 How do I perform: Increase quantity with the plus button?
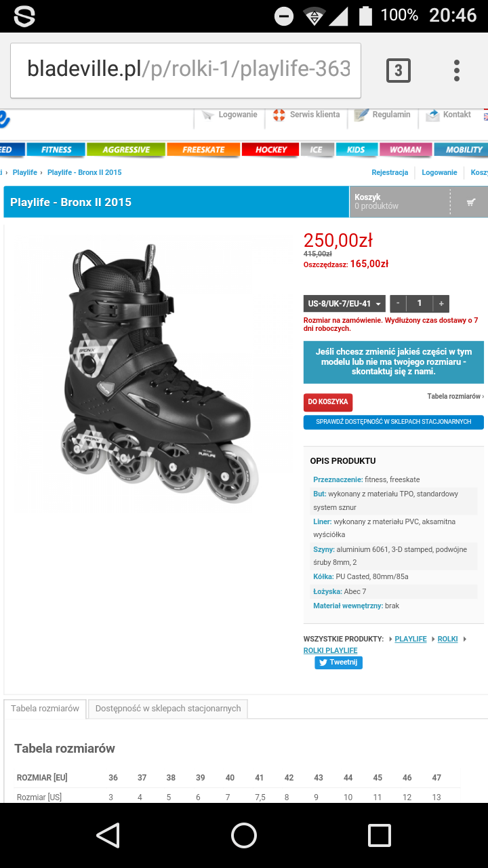[x=441, y=304]
